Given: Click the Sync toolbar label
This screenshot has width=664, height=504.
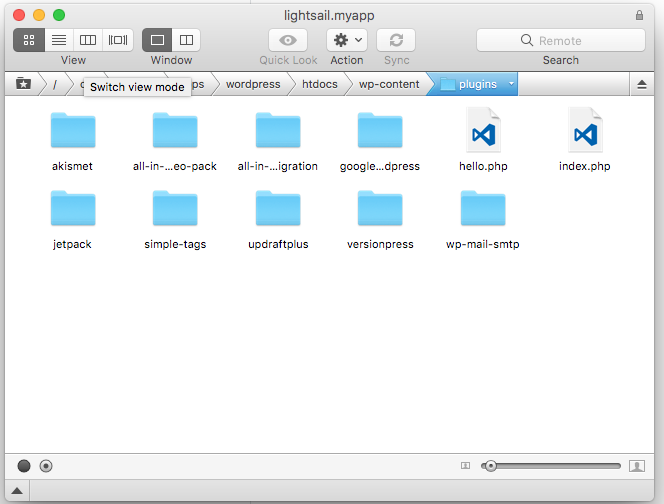Looking at the screenshot, I should pos(397,60).
